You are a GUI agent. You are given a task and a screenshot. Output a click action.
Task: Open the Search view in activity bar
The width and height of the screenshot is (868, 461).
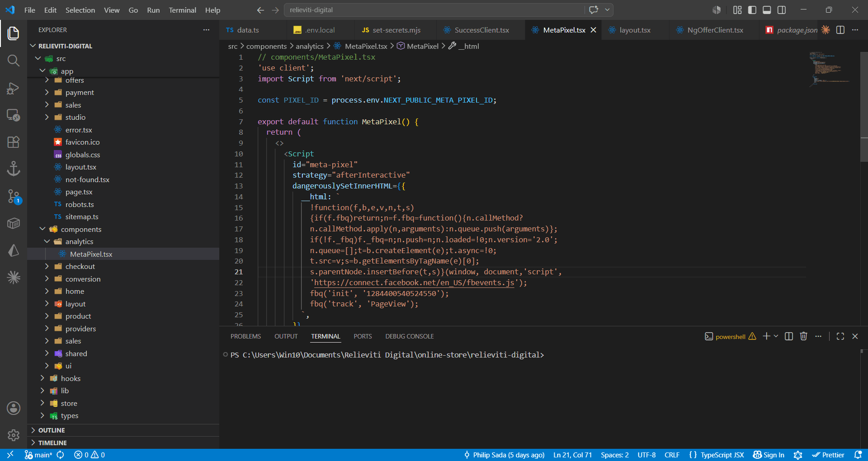pos(14,61)
